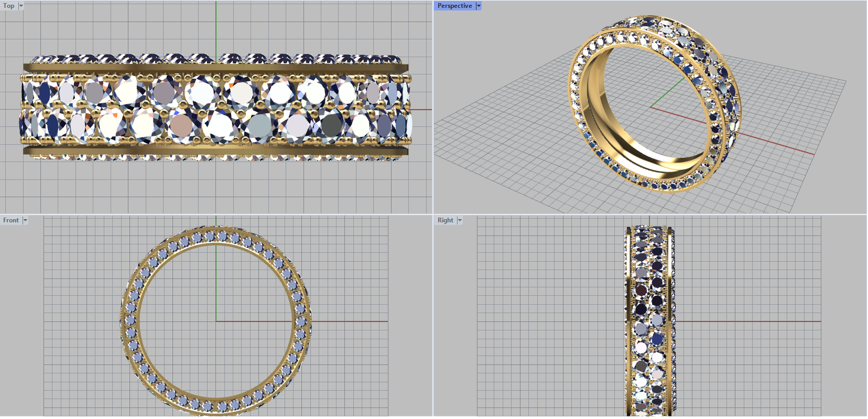Click the Perspective viewport title label
The image size is (868, 419).
point(455,6)
